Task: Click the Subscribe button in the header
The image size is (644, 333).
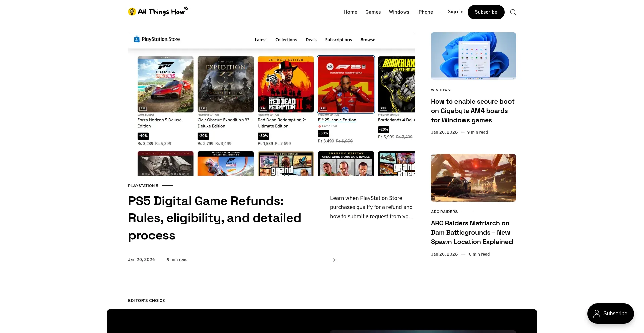Action: [x=486, y=12]
